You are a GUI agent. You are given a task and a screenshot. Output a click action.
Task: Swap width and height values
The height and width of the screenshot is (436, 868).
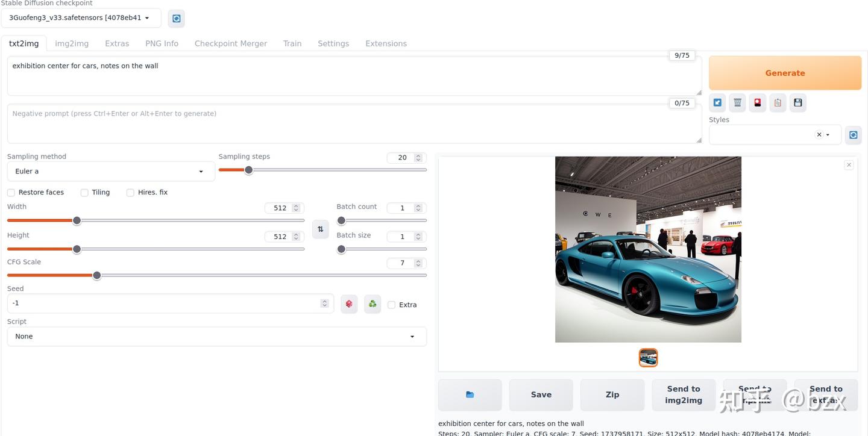(321, 229)
